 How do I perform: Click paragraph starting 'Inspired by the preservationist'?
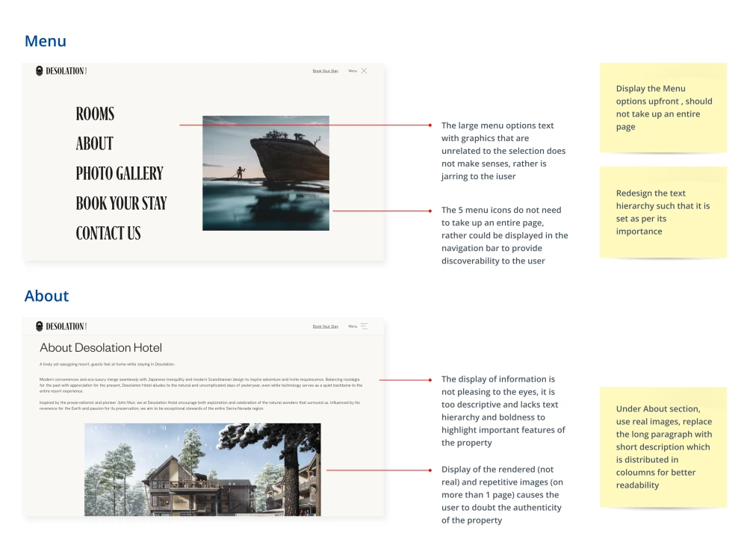tap(200, 405)
